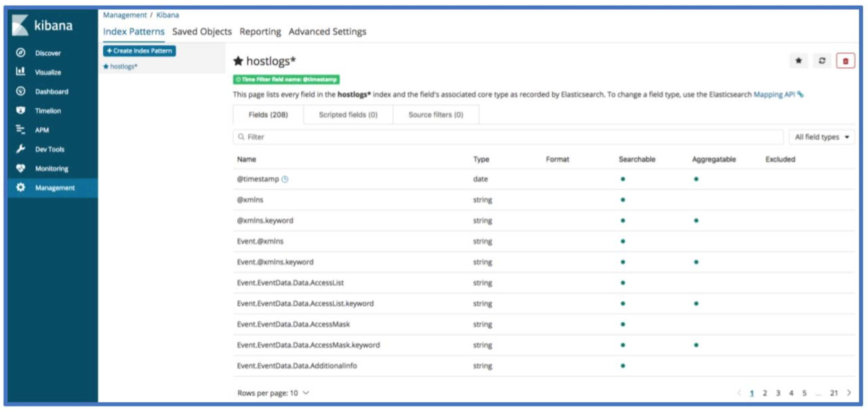The image size is (868, 410).
Task: Open the All field types dropdown
Action: point(821,137)
